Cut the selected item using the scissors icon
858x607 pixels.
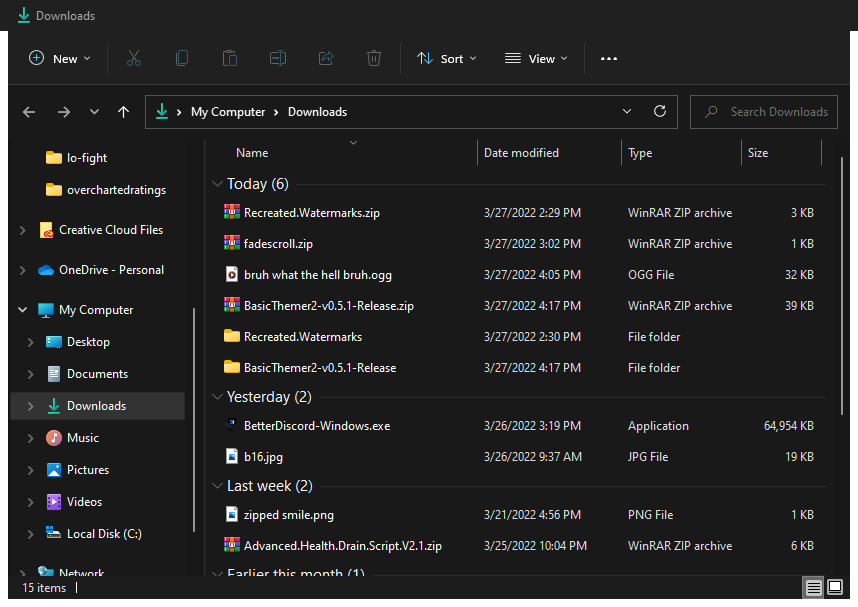(134, 58)
